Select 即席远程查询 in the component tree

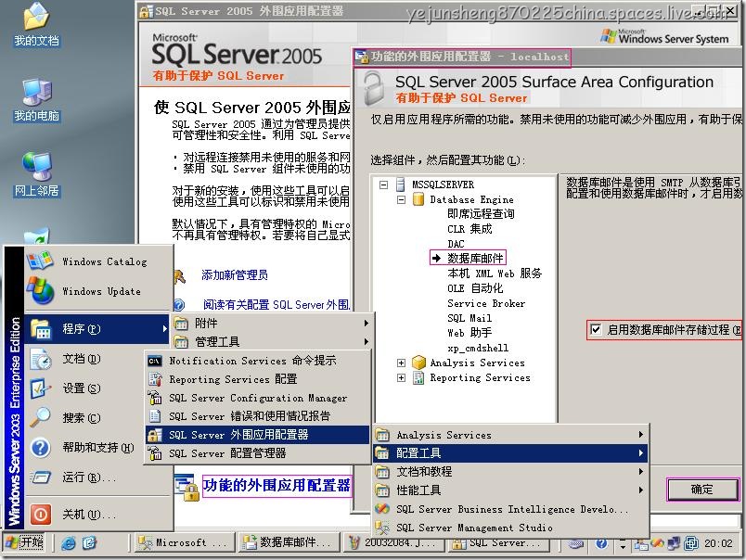[x=481, y=213]
